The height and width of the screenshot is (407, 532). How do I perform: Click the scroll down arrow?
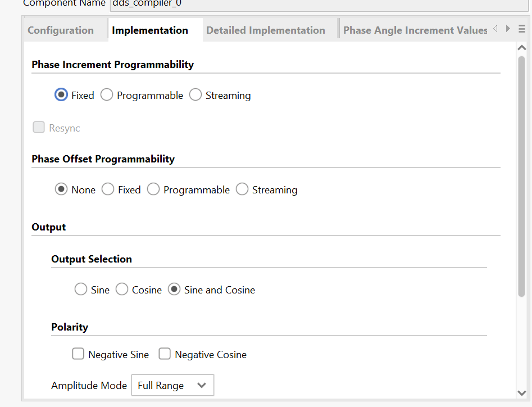[521, 392]
